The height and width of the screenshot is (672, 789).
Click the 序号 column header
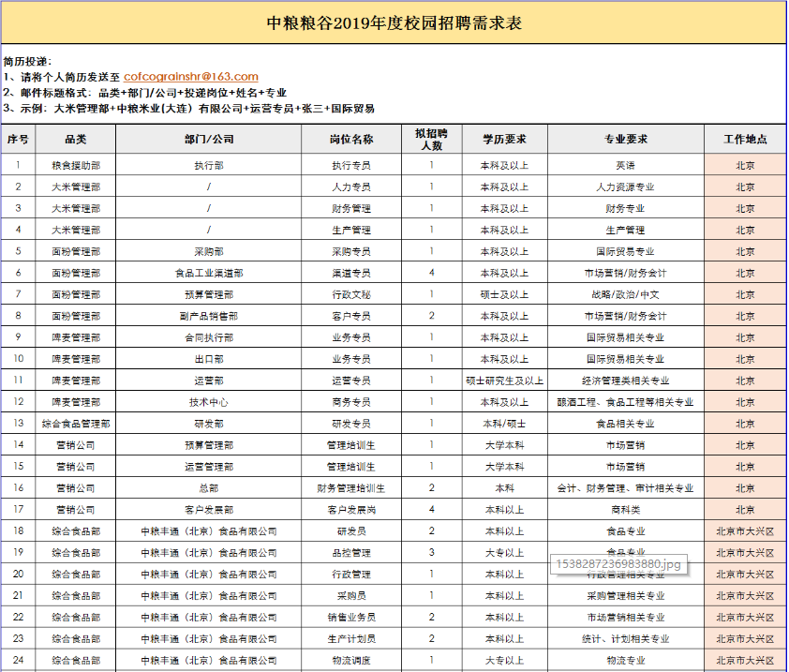[x=18, y=139]
